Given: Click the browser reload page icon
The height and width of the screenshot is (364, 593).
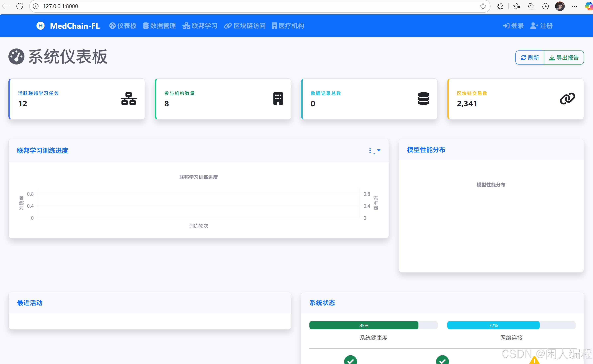Looking at the screenshot, I should 20,6.
